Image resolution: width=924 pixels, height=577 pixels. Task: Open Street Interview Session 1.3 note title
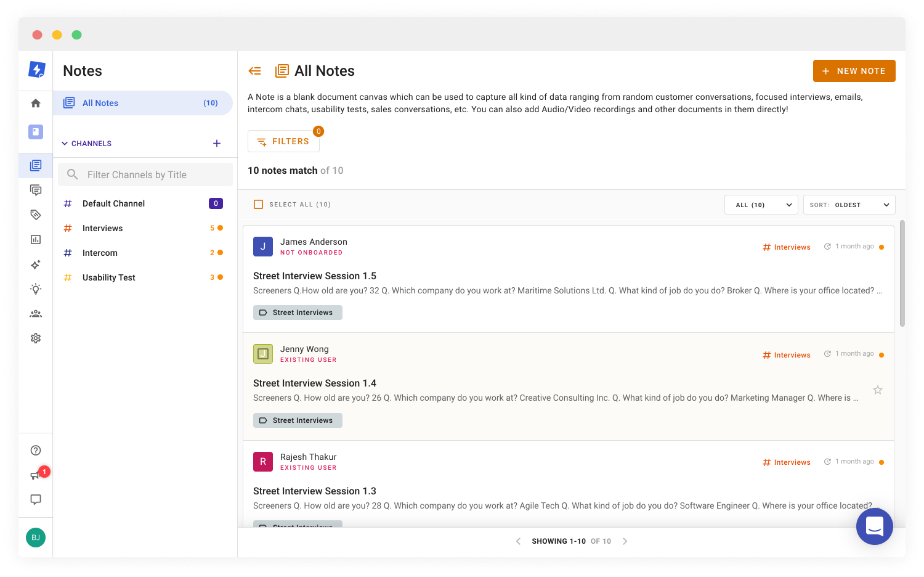315,491
